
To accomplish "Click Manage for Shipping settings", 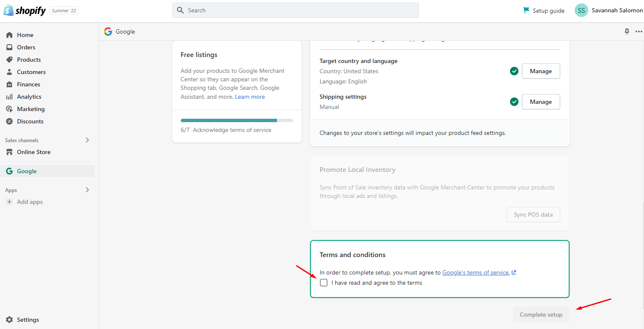I will 541,102.
